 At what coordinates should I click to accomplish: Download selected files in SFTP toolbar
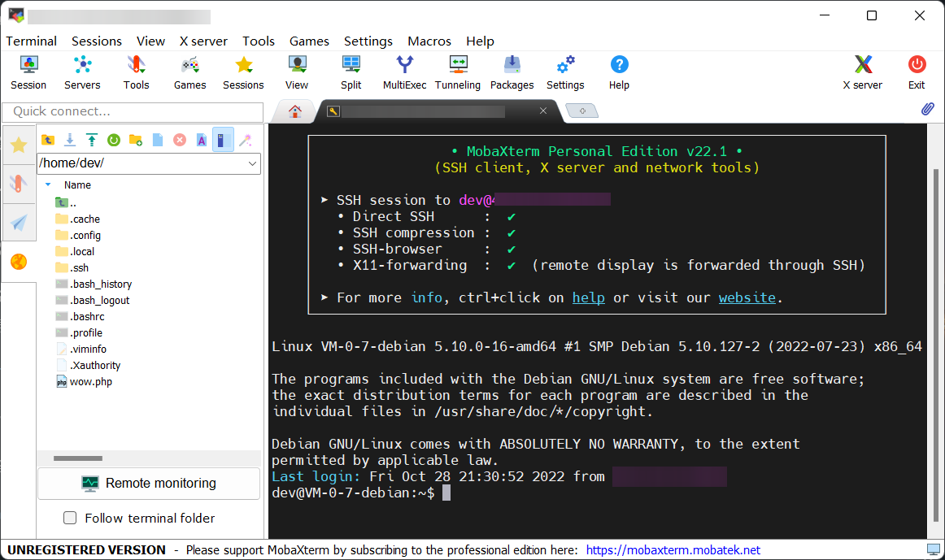[x=70, y=141]
